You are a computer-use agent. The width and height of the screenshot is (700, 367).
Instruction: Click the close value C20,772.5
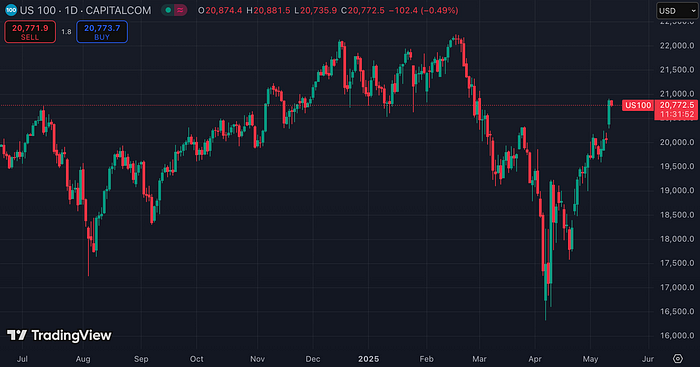pyautogui.click(x=362, y=10)
